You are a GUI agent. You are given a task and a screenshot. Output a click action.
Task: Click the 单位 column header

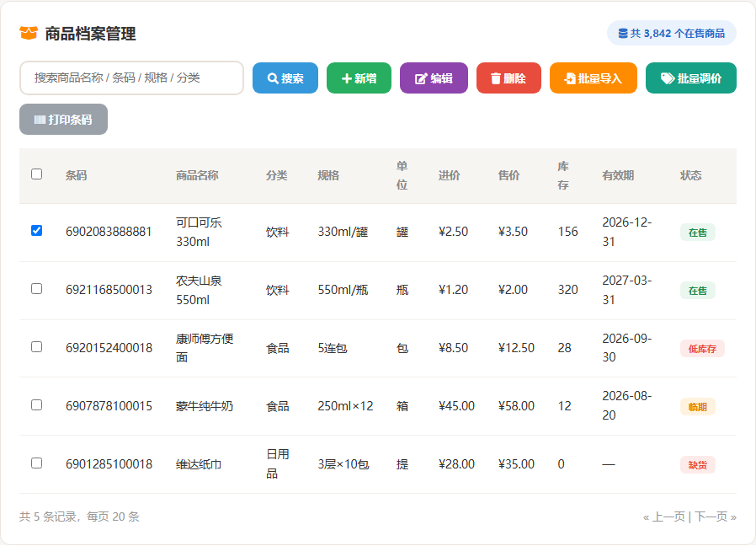(x=402, y=176)
